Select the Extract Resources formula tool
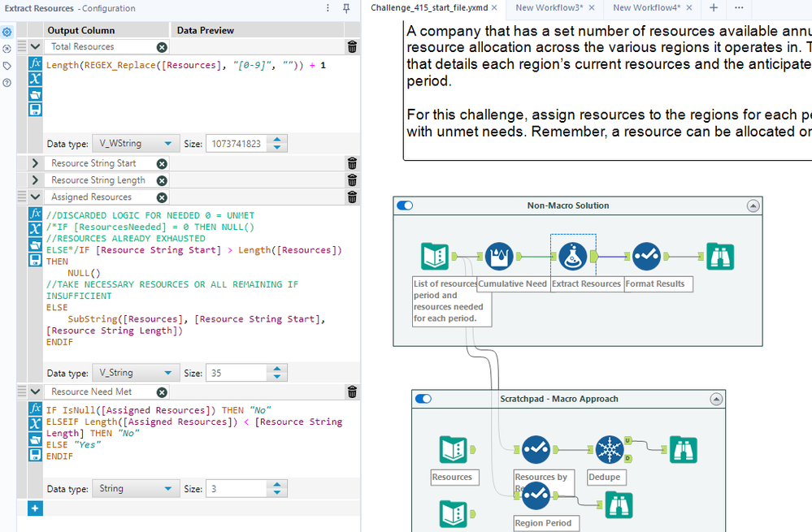The height and width of the screenshot is (532, 812). tap(572, 257)
